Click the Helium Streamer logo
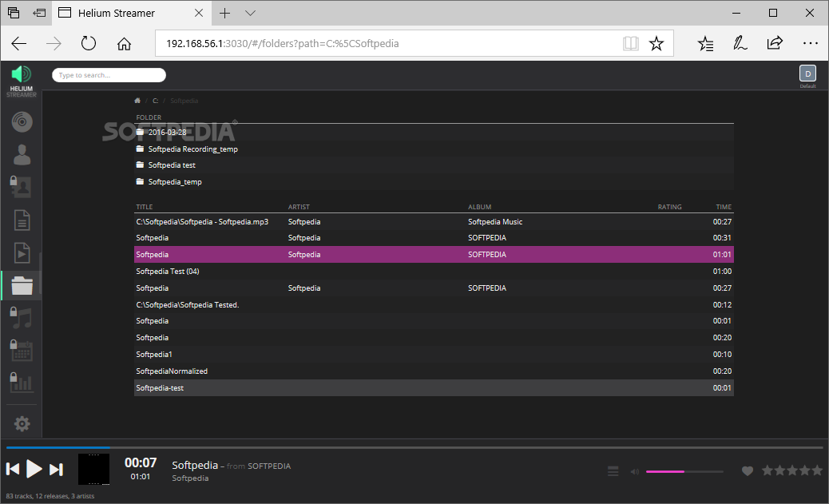 pyautogui.click(x=21, y=81)
